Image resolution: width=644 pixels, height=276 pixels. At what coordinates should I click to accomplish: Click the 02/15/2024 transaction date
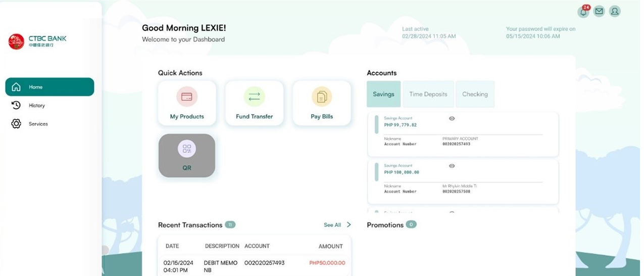click(178, 263)
